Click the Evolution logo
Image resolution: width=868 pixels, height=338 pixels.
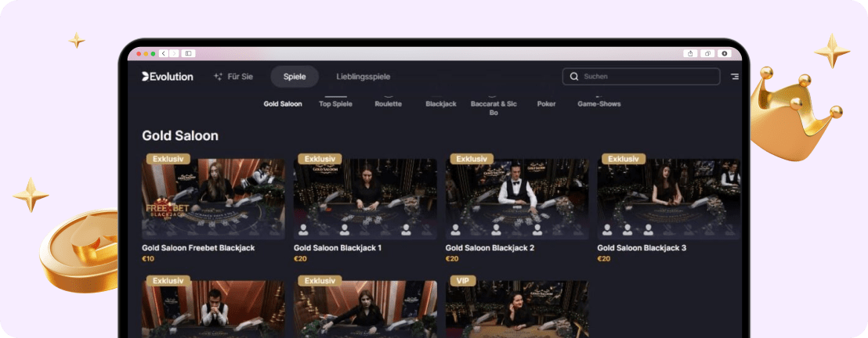click(x=167, y=77)
